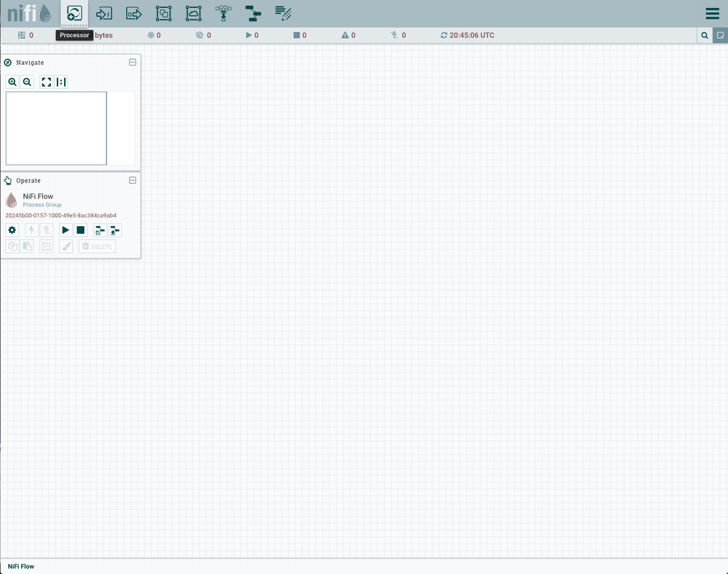Open the bulletin board icon
This screenshot has height=574, width=728.
pos(720,35)
